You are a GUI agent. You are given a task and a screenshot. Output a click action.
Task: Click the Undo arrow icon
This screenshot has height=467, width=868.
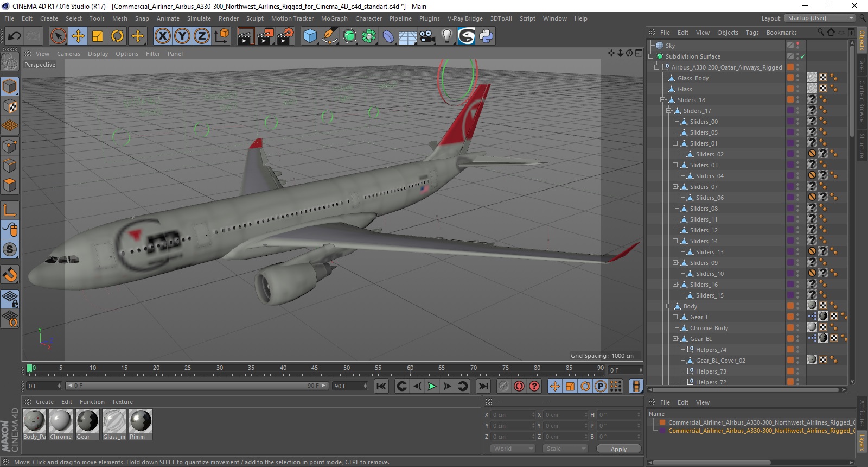[x=14, y=36]
